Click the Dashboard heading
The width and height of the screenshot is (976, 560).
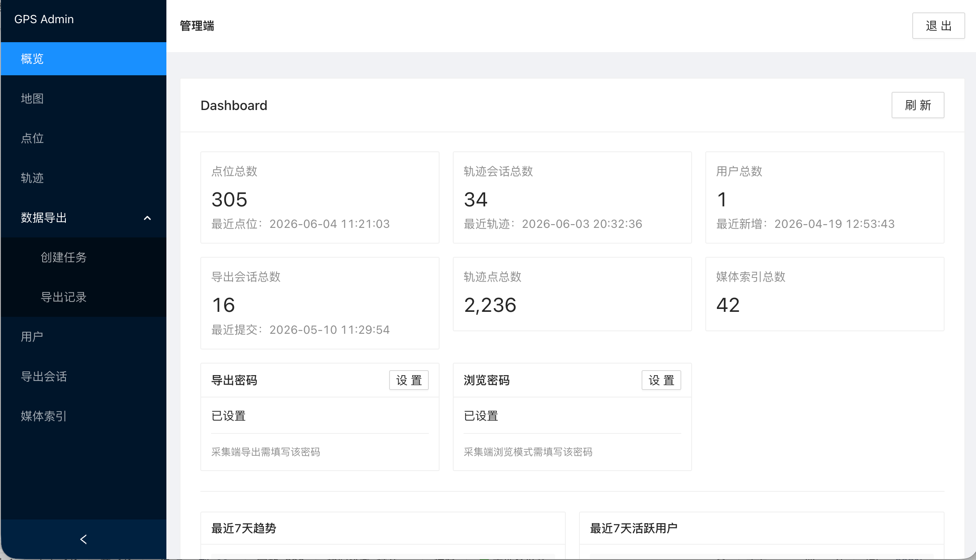click(234, 105)
